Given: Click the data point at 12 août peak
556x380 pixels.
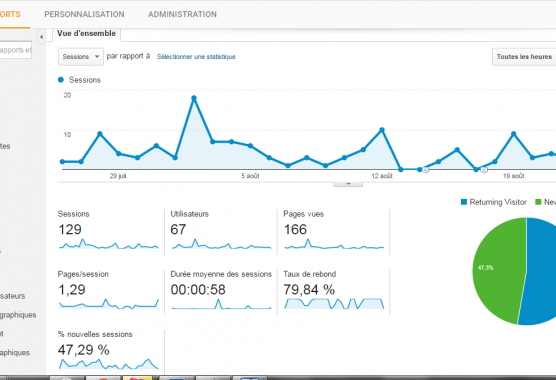Looking at the screenshot, I should point(382,130).
